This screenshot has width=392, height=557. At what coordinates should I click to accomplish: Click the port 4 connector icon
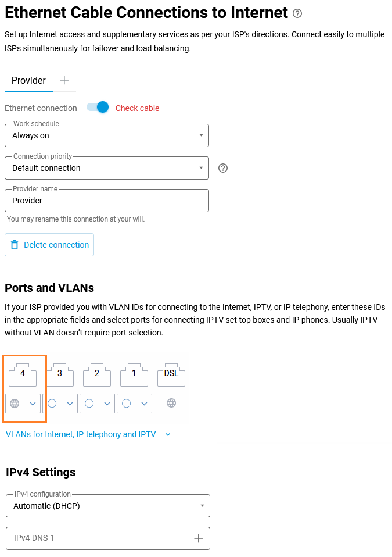pyautogui.click(x=23, y=374)
